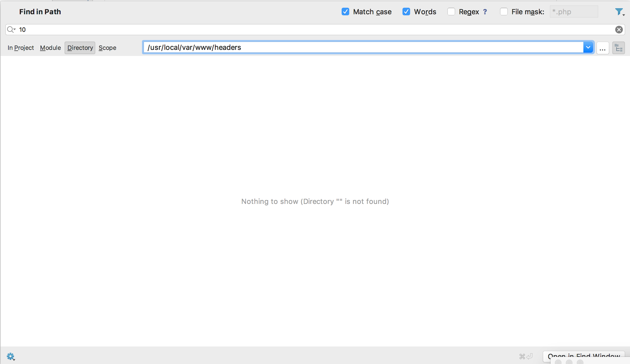Open regex help via the question mark icon

click(485, 12)
